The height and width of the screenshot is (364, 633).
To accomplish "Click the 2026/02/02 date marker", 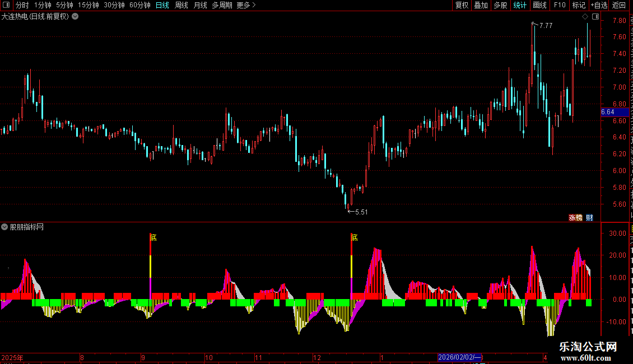I will 459,357.
